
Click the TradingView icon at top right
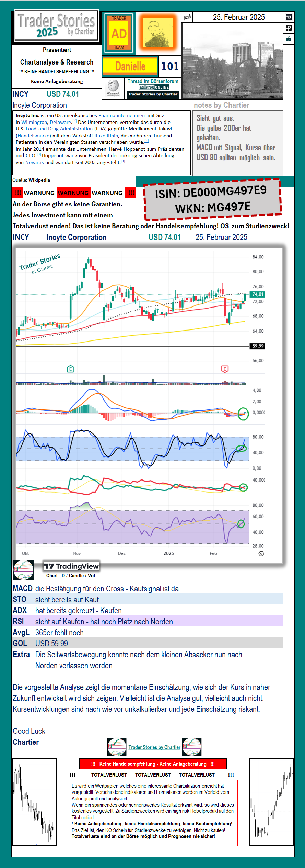click(x=289, y=17)
